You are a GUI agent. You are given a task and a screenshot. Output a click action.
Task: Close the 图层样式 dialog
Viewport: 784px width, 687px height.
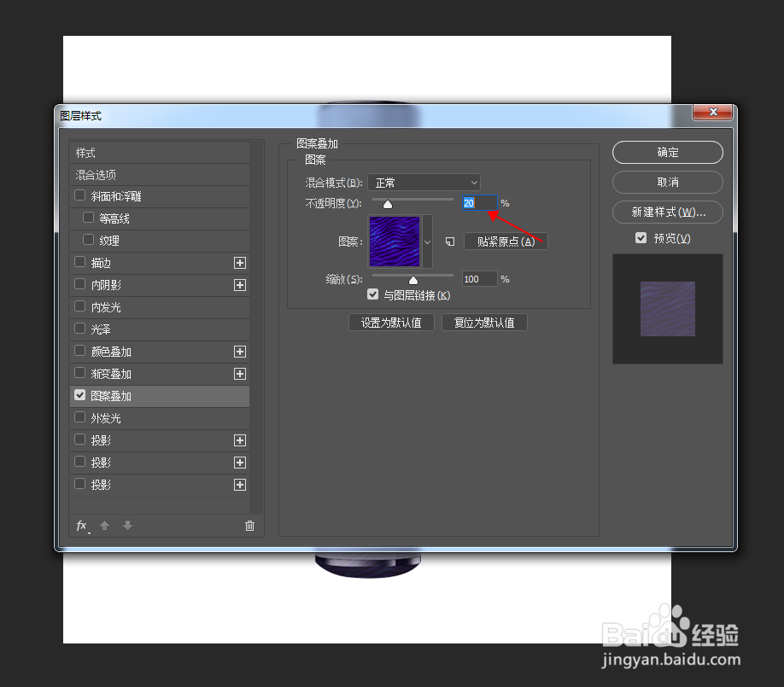click(713, 112)
